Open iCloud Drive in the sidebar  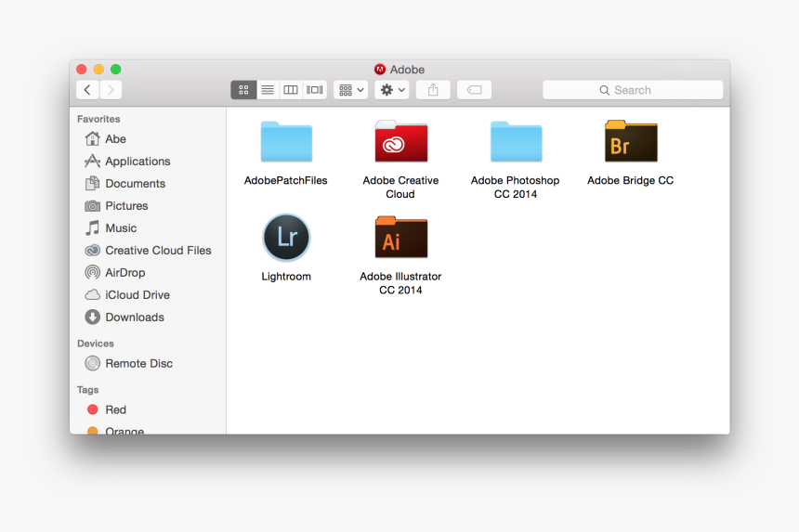[x=148, y=294]
